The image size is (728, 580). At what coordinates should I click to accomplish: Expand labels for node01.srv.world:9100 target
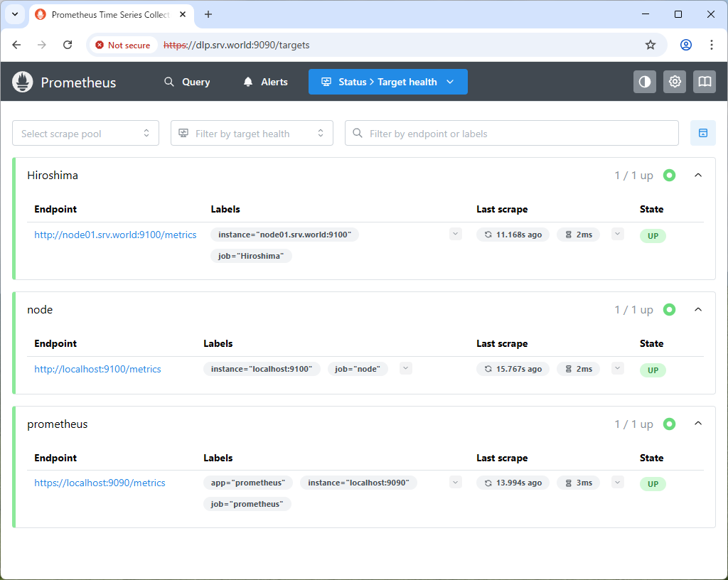(x=456, y=235)
